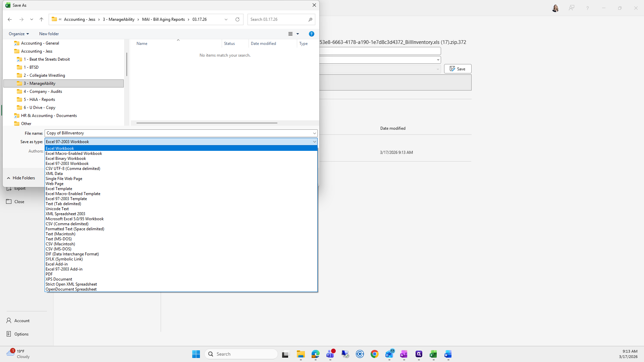Choose CSV UTF-8 (Comma delimited) type
This screenshot has height=362, width=644.
coord(73,169)
